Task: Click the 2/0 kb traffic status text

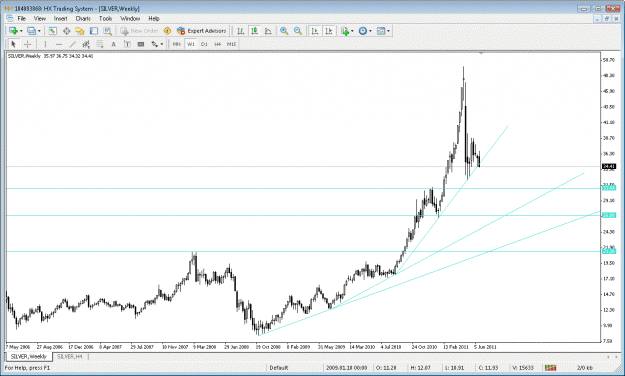Action: (x=585, y=368)
